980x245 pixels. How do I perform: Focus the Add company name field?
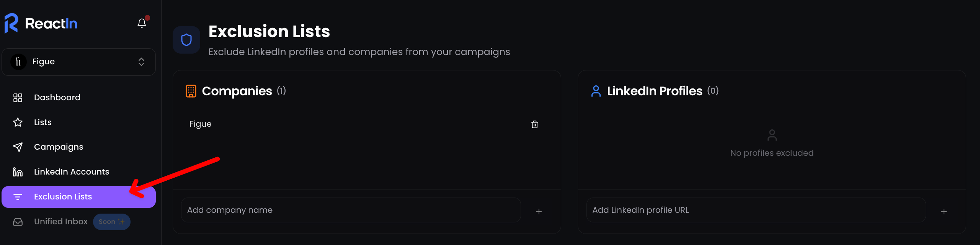(x=350, y=210)
